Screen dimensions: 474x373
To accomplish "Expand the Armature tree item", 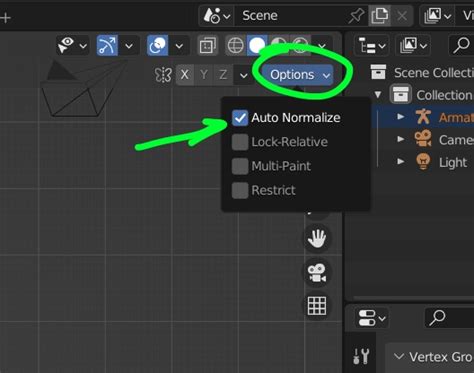I will coord(401,117).
